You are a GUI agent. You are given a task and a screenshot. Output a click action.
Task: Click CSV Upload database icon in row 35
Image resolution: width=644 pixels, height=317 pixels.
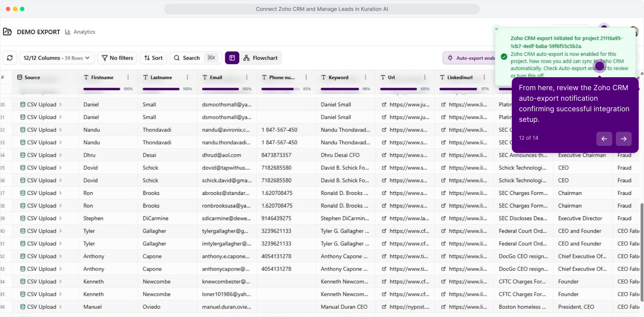(23, 168)
